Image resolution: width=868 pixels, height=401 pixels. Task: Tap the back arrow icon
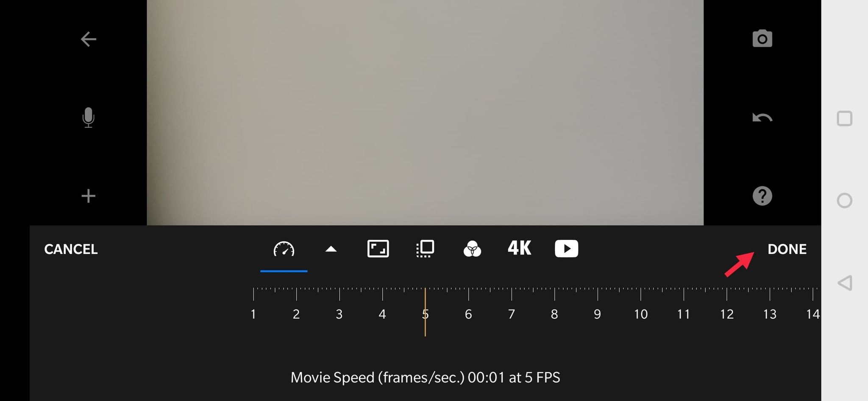(88, 39)
